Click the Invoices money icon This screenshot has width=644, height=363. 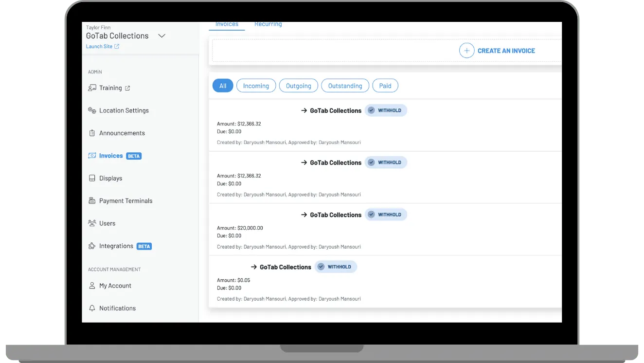(92, 156)
